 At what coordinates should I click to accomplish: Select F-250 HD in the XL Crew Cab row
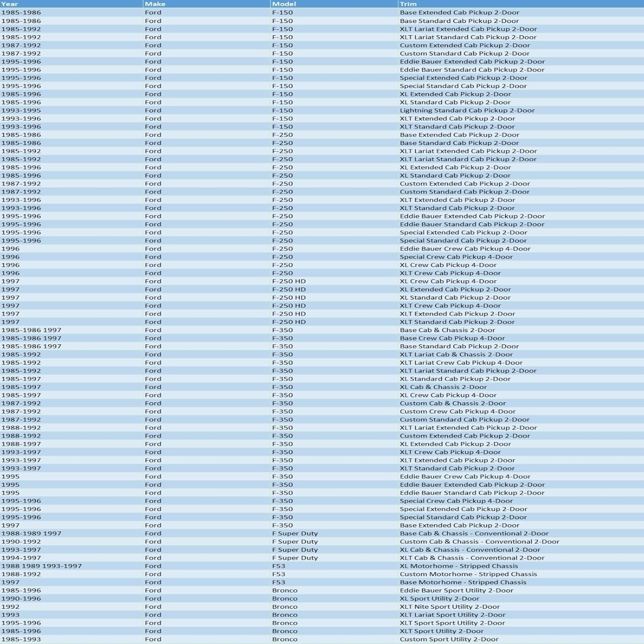coord(289,281)
